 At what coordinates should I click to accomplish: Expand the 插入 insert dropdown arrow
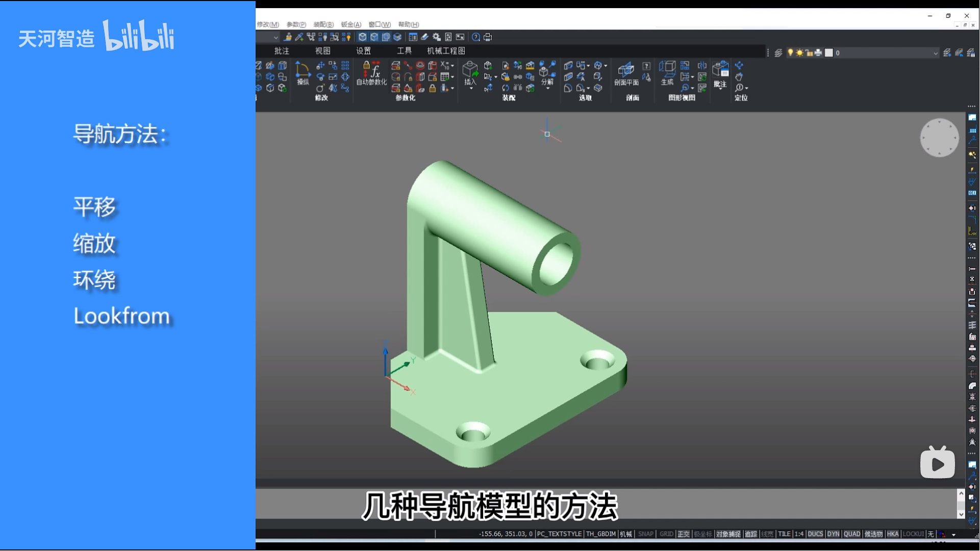[471, 89]
